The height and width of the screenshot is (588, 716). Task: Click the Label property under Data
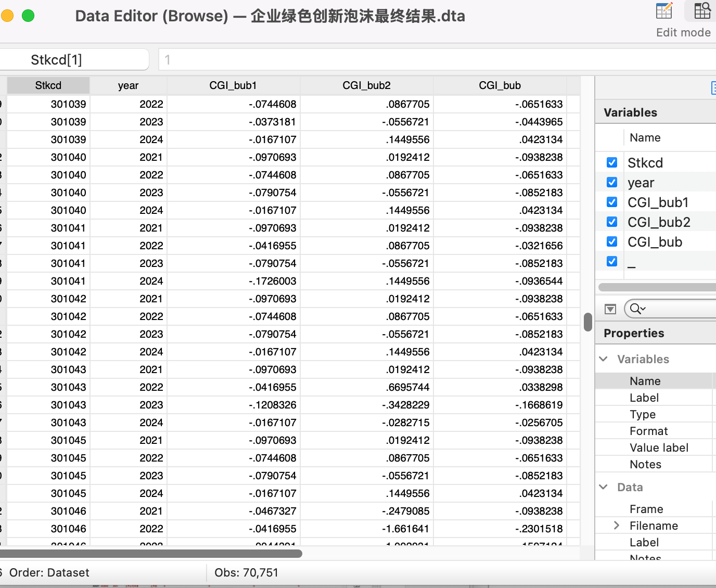pos(654,542)
